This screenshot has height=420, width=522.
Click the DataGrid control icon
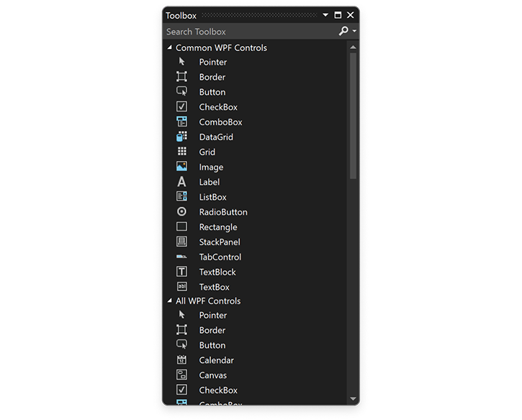pyautogui.click(x=181, y=137)
